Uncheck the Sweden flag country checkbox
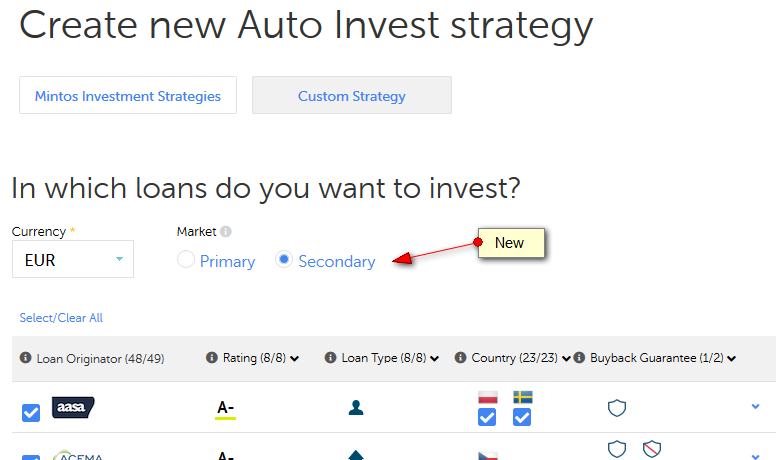This screenshot has height=460, width=784. pos(522,417)
